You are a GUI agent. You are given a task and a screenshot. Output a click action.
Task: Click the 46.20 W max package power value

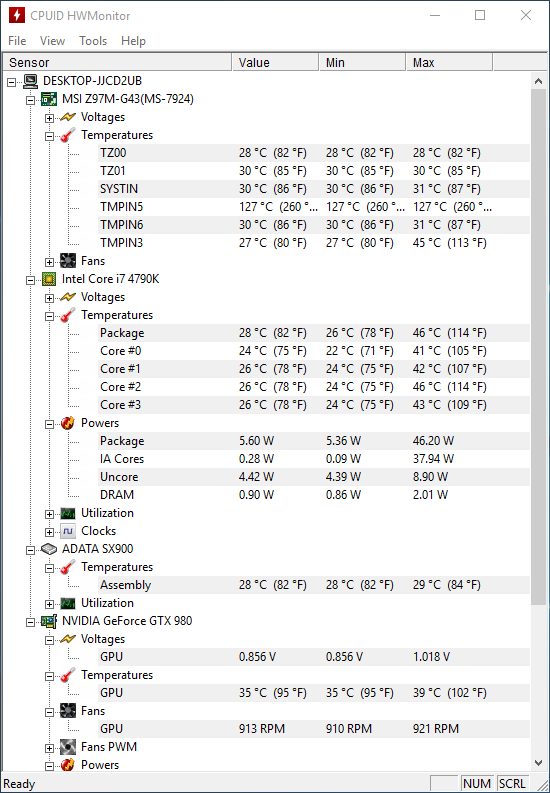[433, 441]
